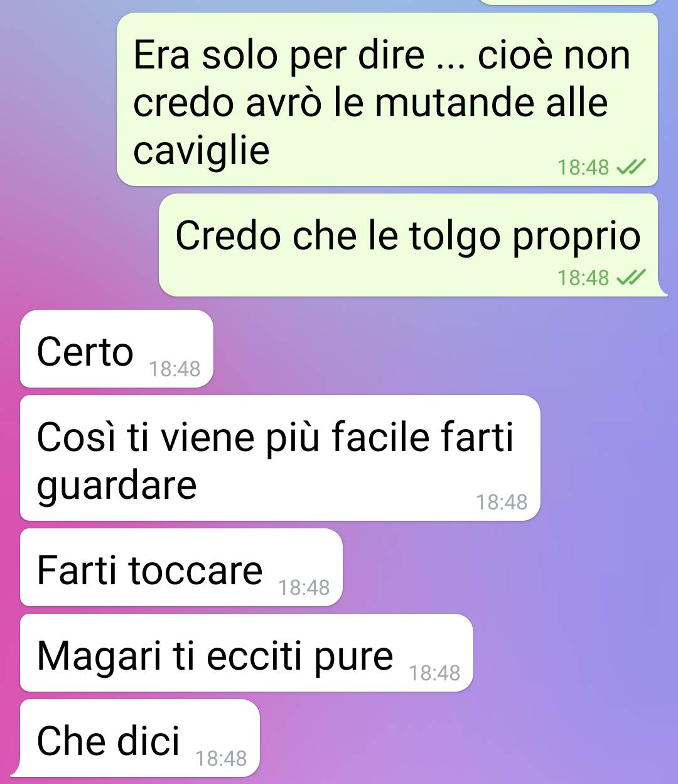The height and width of the screenshot is (784, 678).
Task: Tap the incoming 'Certo' message bubble
Action: 117,349
